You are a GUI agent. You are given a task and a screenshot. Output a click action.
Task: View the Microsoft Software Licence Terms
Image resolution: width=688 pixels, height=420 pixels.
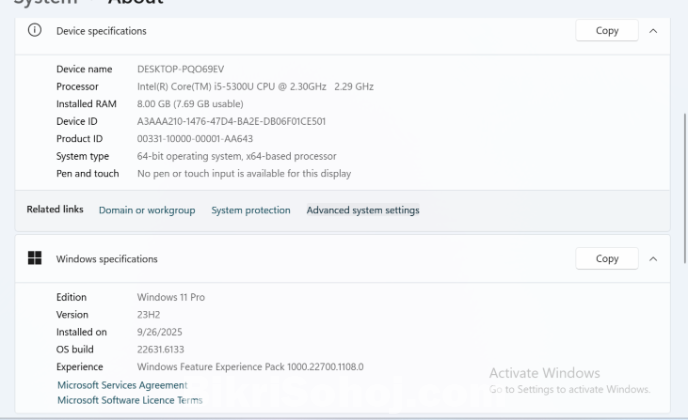[x=130, y=400]
